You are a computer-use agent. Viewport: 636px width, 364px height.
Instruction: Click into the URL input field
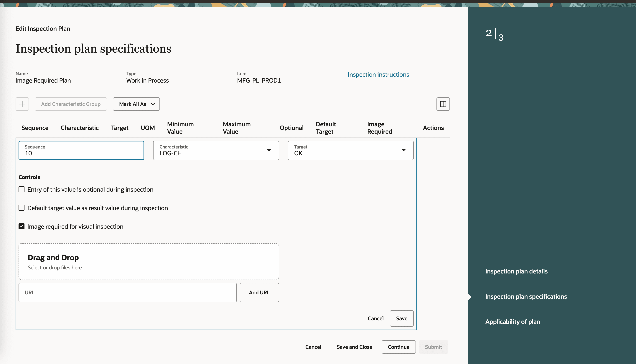(127, 293)
